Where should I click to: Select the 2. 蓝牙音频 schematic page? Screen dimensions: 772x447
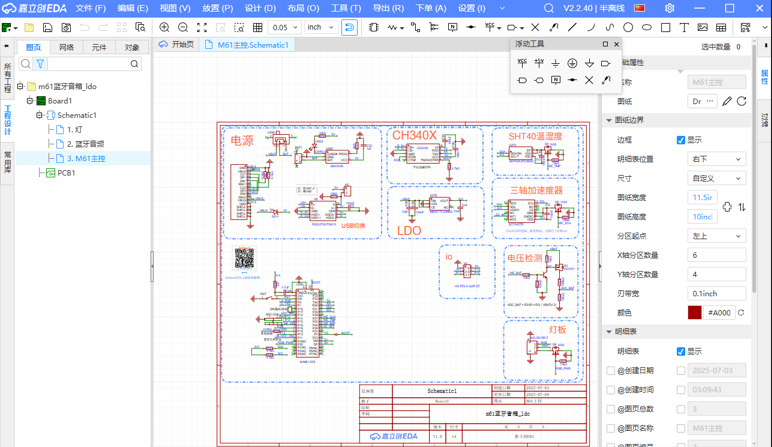click(85, 144)
